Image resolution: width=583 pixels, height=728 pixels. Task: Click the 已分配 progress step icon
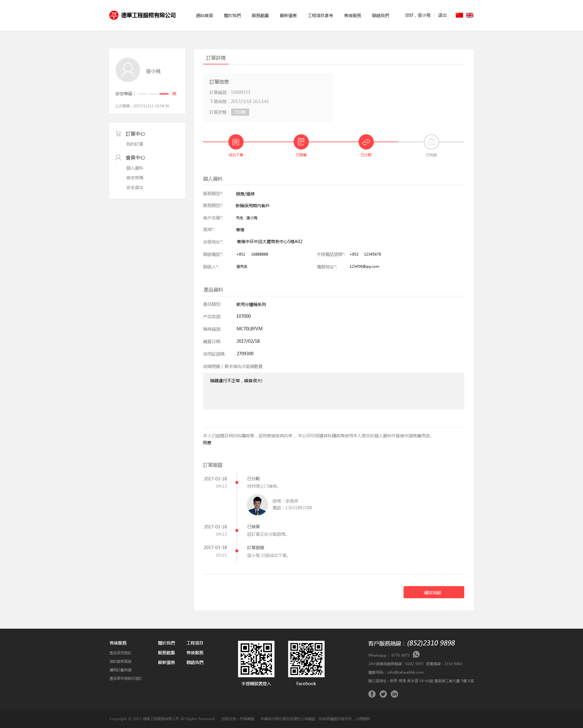coord(366,142)
